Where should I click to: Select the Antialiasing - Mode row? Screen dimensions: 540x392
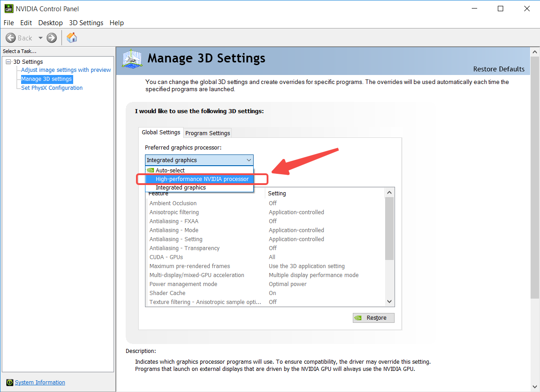(x=265, y=230)
